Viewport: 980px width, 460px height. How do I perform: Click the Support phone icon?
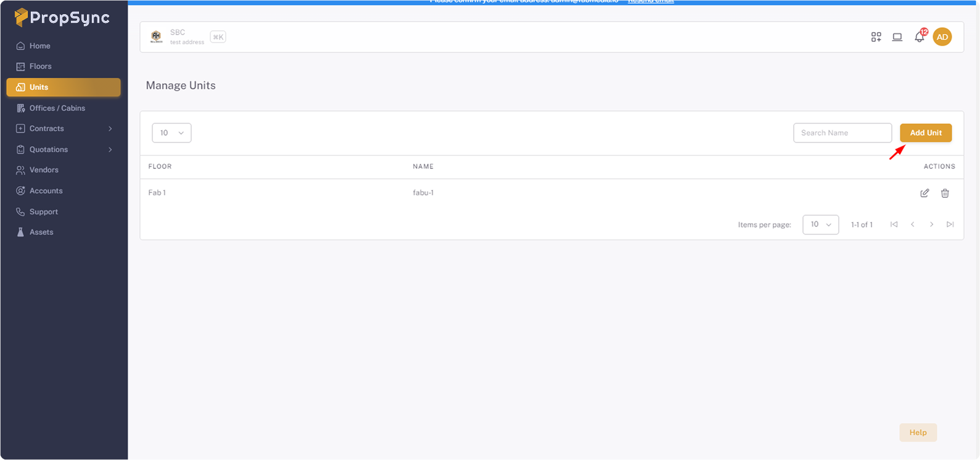[20, 212]
